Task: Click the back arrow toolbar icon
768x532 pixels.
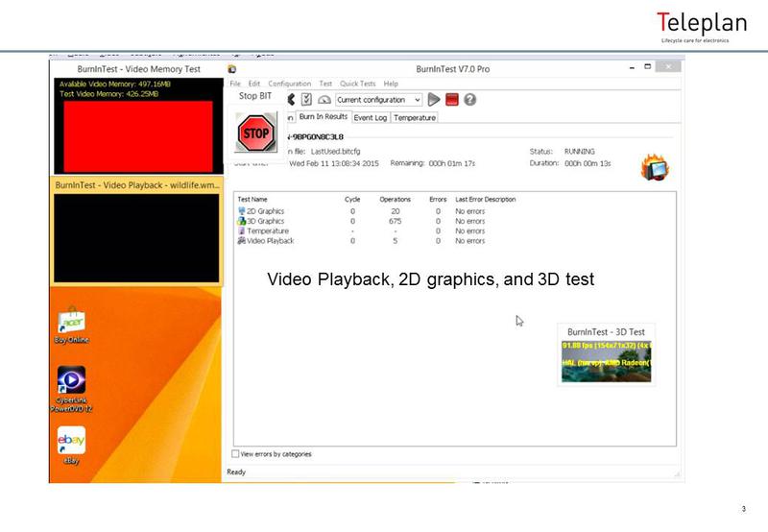Action: click(x=291, y=100)
